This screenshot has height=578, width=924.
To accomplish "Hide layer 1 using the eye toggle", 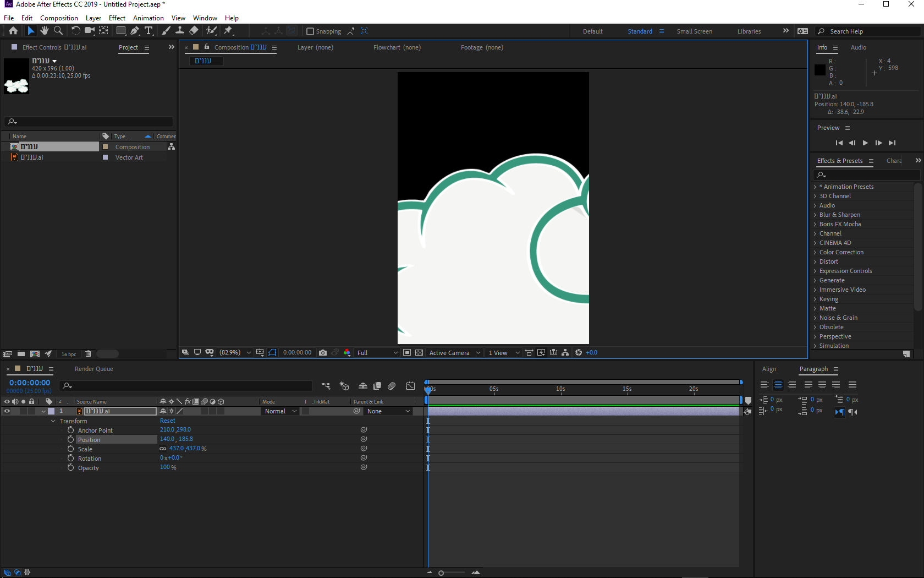I will [x=7, y=411].
